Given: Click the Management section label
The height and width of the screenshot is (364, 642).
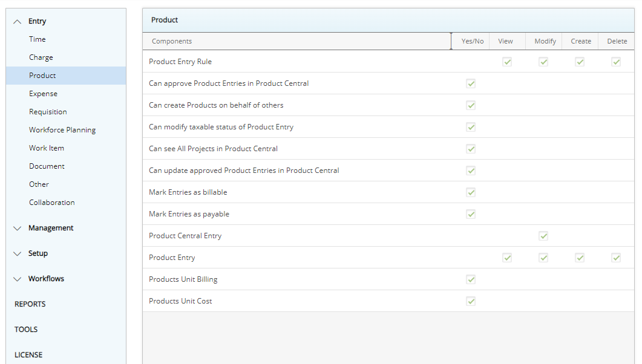Looking at the screenshot, I should tap(51, 228).
